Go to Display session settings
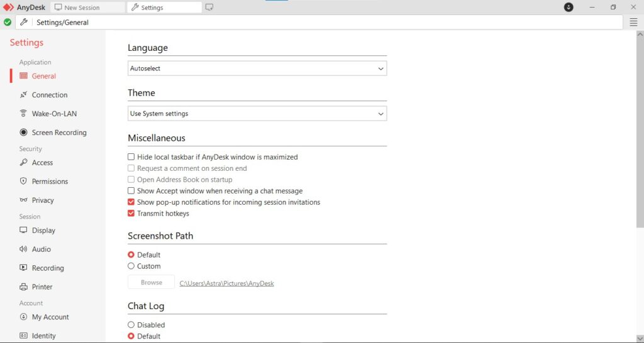The width and height of the screenshot is (644, 343). pyautogui.click(x=43, y=230)
